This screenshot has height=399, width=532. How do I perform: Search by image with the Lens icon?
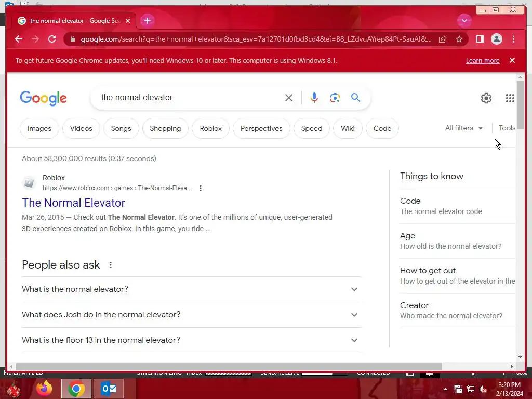coord(335,98)
